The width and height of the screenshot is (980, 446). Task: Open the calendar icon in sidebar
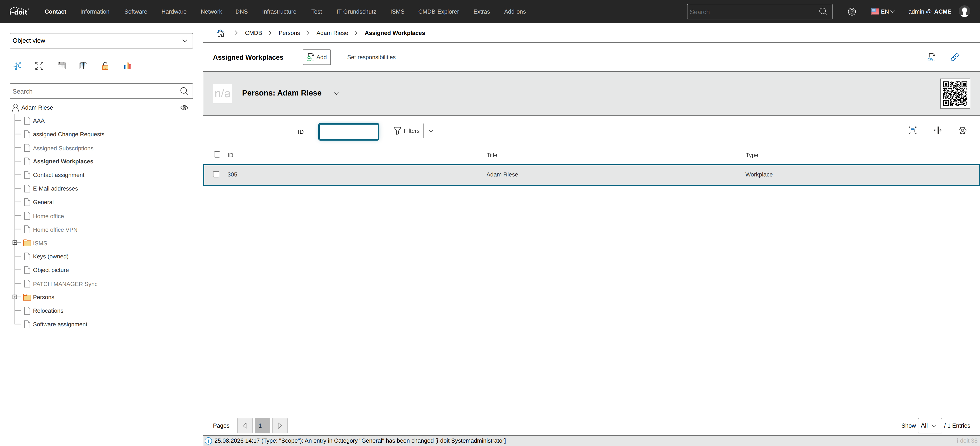(61, 66)
